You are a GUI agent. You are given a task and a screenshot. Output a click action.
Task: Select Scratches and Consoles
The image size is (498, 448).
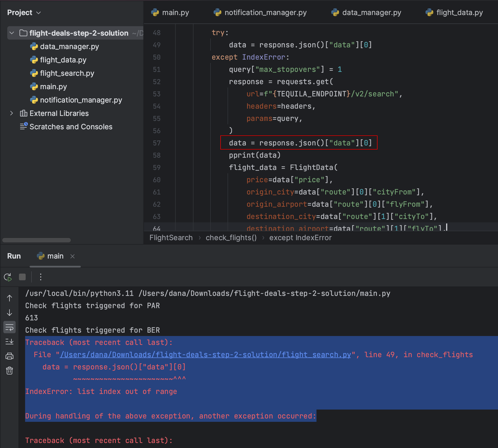(71, 127)
